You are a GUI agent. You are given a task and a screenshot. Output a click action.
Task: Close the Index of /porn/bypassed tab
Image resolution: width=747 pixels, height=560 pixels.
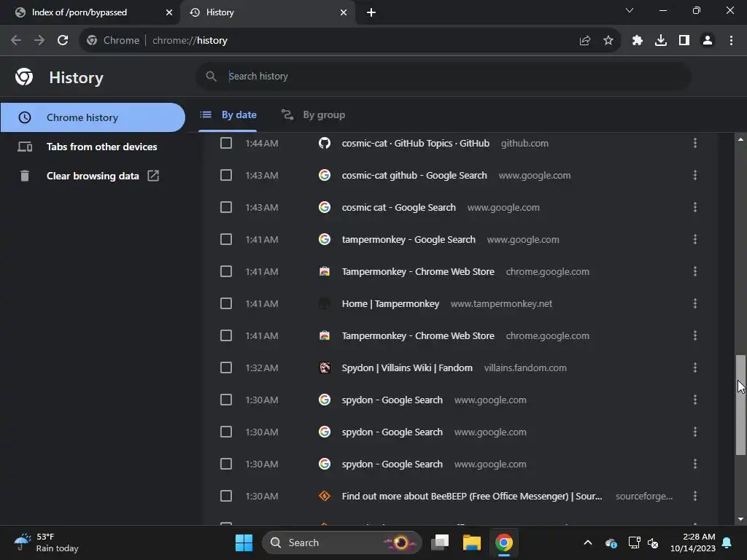pos(169,12)
